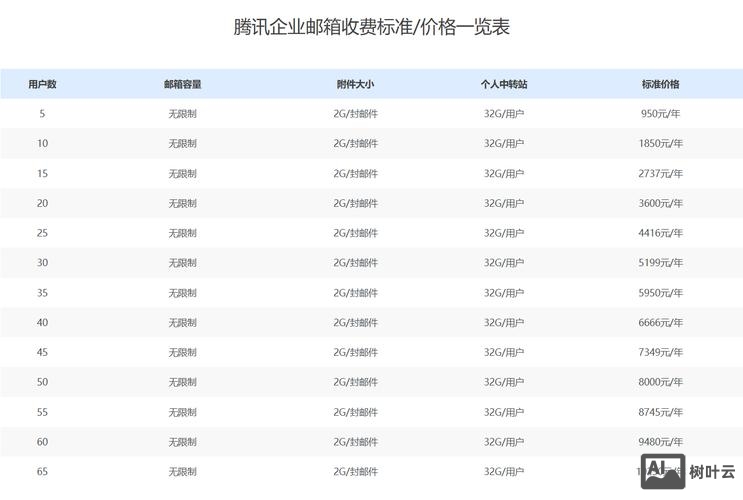Click 无限制 in the 5-user row
The width and height of the screenshot is (743, 500).
[182, 114]
